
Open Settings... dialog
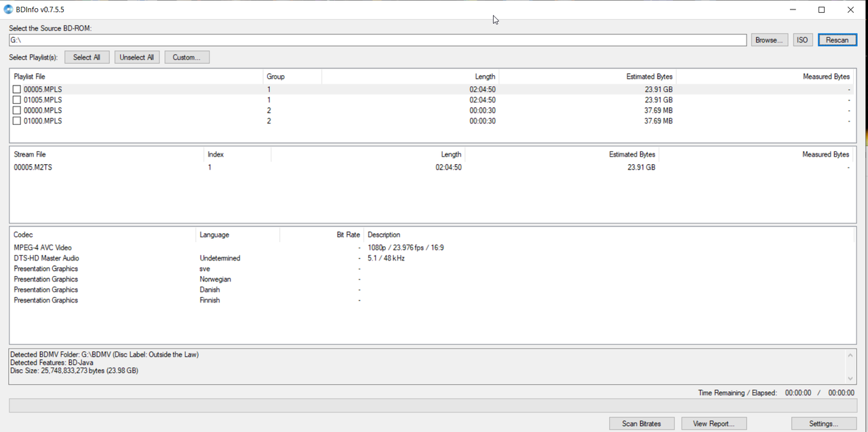point(823,423)
